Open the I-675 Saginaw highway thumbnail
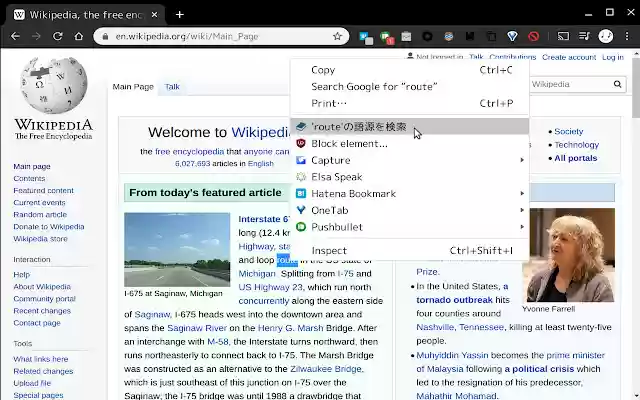Image resolution: width=640 pixels, height=400 pixels. [177, 249]
